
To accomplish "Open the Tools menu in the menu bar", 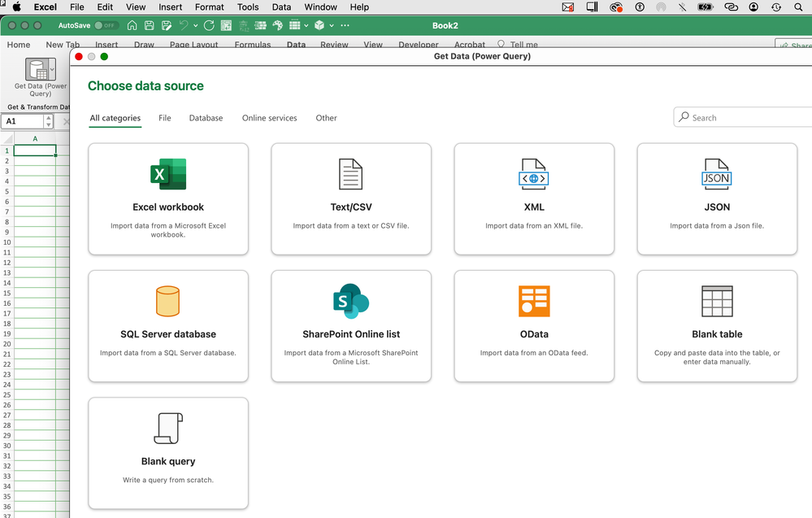I will tap(248, 7).
